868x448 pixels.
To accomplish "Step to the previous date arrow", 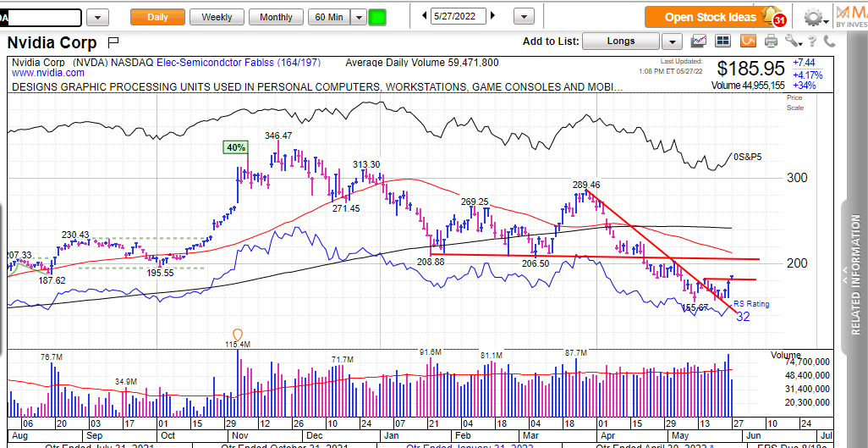I will click(x=424, y=16).
